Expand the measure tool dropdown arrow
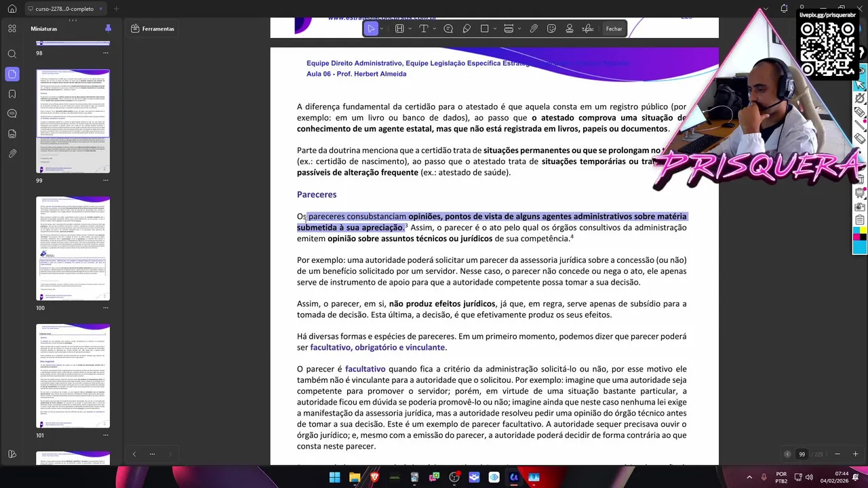The width and height of the screenshot is (868, 488). pyautogui.click(x=519, y=28)
